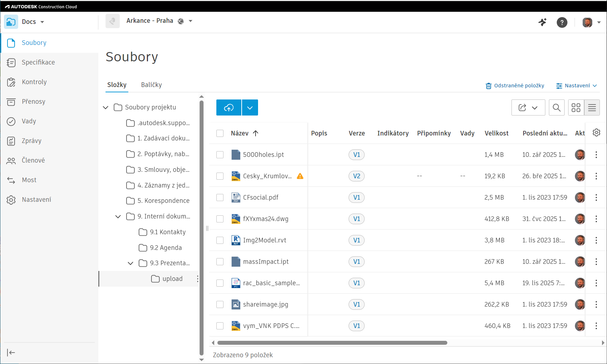Collapse the left navigation sidebar
607x364 pixels.
point(11,353)
